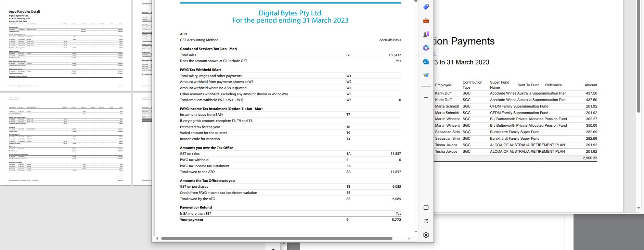Viewport: 644px width, 250px height.
Task: Click 'Employee' column header in Superannuation table
Action: 443,85
